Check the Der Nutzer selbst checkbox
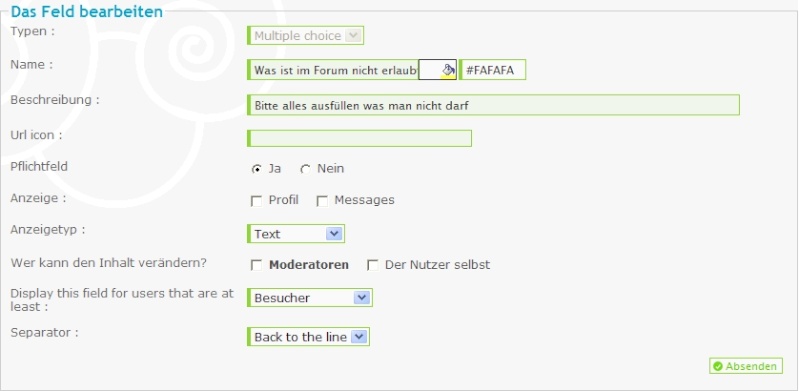This screenshot has width=799, height=391. (x=373, y=266)
